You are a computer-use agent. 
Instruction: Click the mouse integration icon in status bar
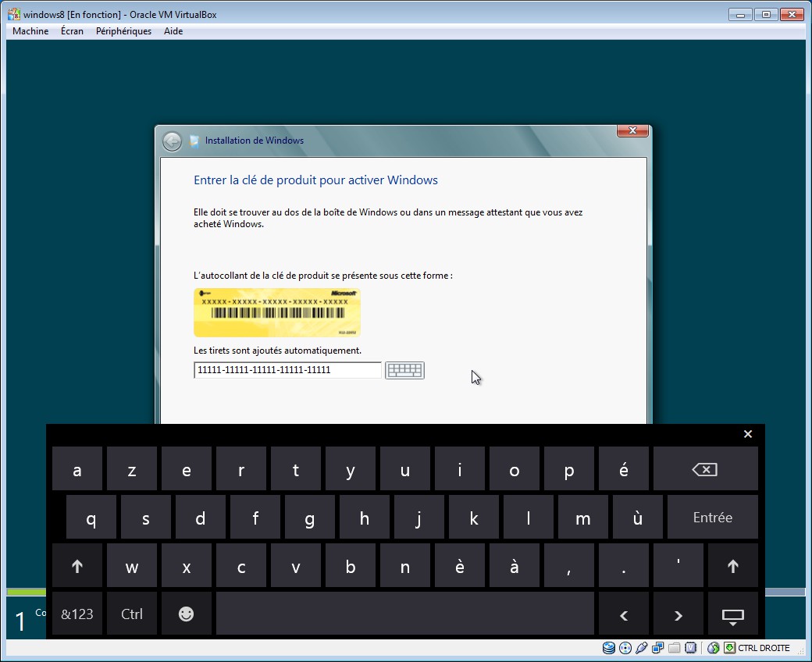point(713,648)
